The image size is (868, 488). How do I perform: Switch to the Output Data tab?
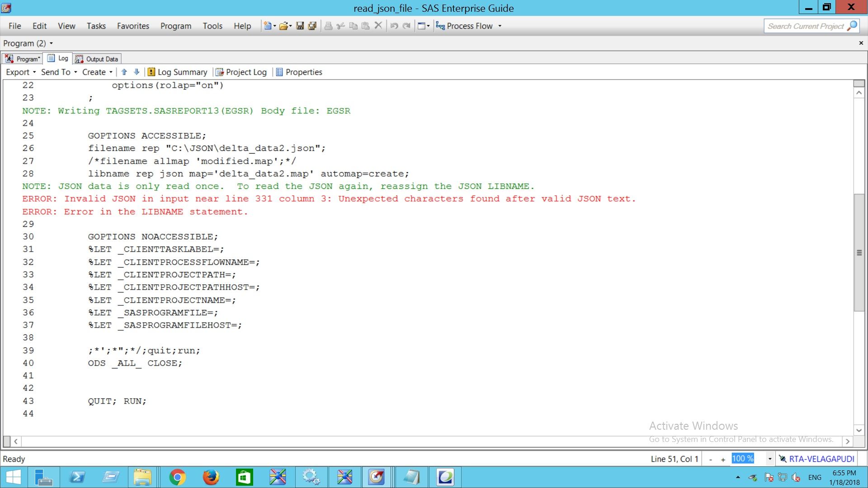pyautogui.click(x=97, y=58)
